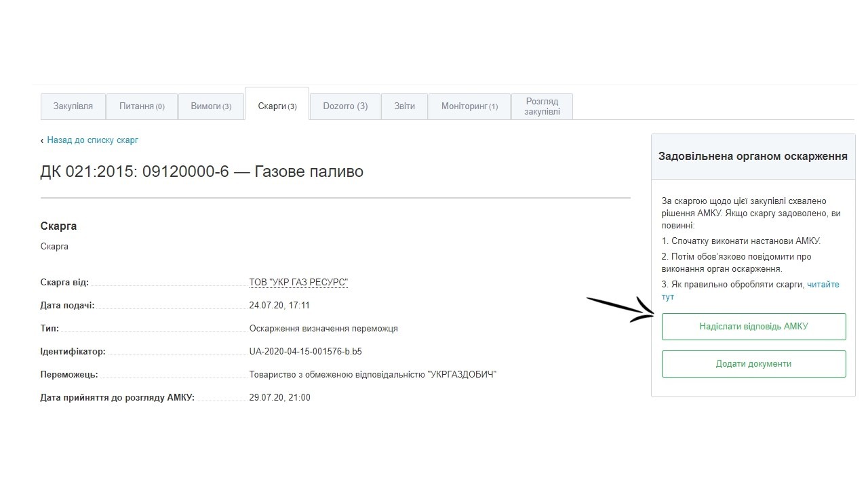
Task: Select the Скарги (3) tab
Action: click(277, 106)
